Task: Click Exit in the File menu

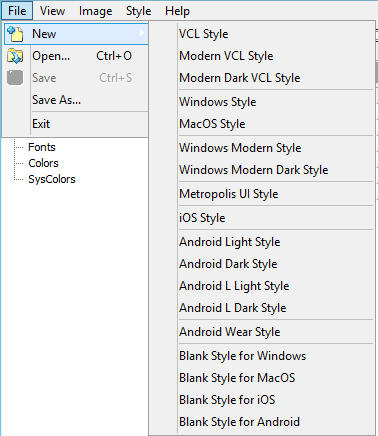Action: tap(76, 124)
